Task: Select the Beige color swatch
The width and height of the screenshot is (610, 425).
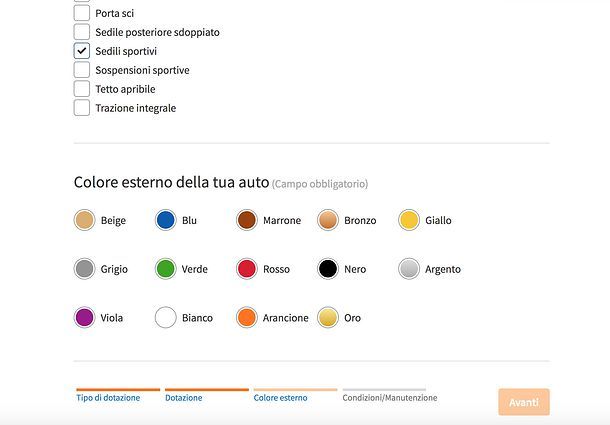Action: (x=85, y=220)
